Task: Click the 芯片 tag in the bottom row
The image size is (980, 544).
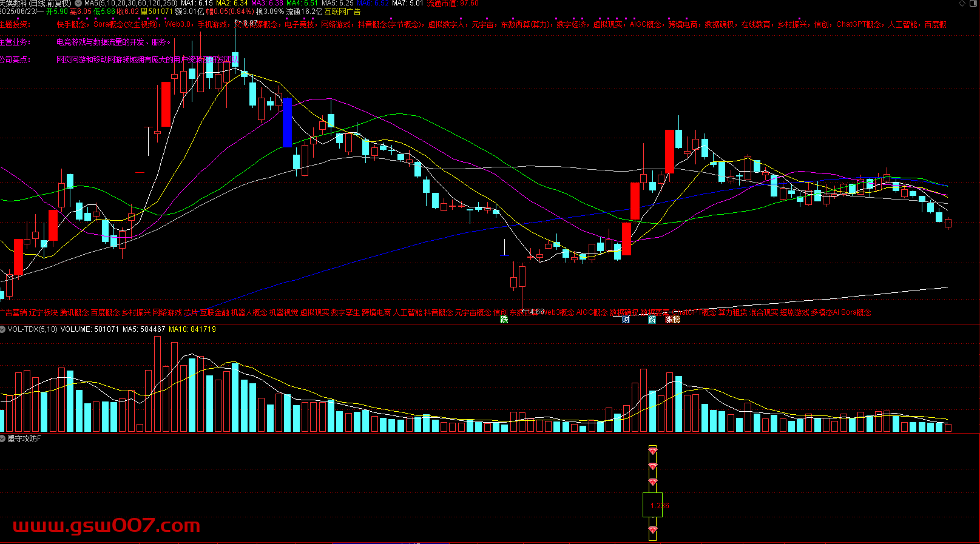Action: click(x=191, y=313)
